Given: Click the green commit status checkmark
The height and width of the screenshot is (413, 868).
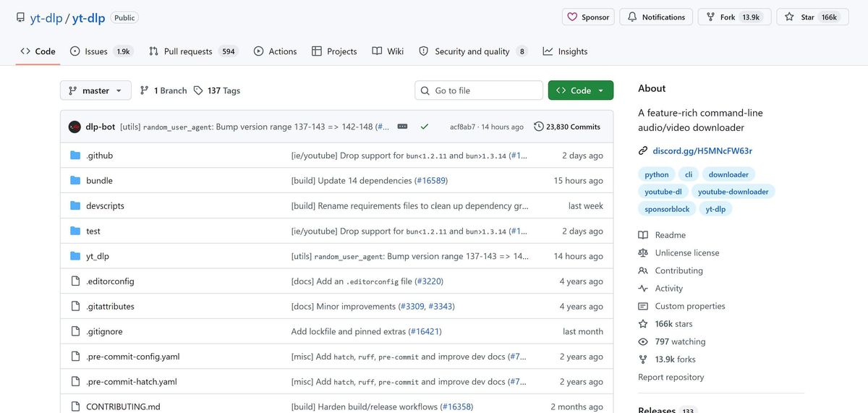Looking at the screenshot, I should click(424, 127).
